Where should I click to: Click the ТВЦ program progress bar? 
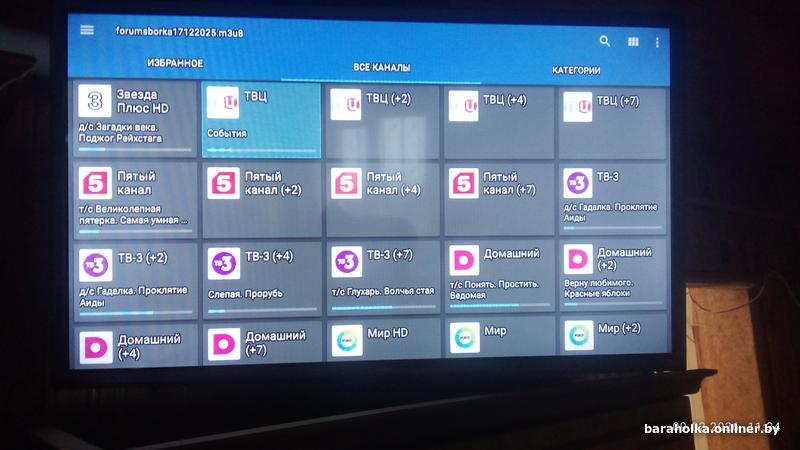click(262, 151)
